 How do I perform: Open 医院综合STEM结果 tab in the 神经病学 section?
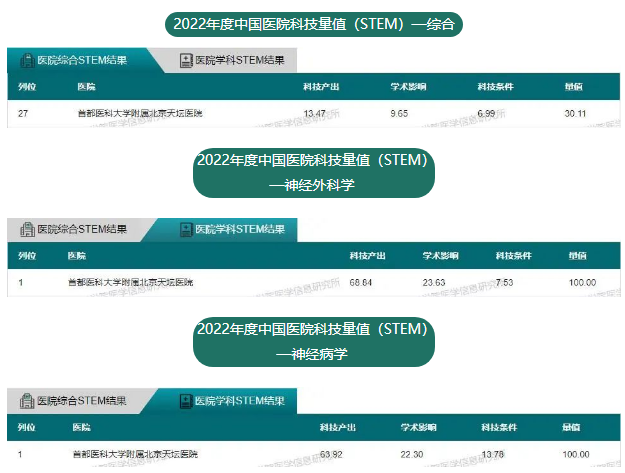81,401
